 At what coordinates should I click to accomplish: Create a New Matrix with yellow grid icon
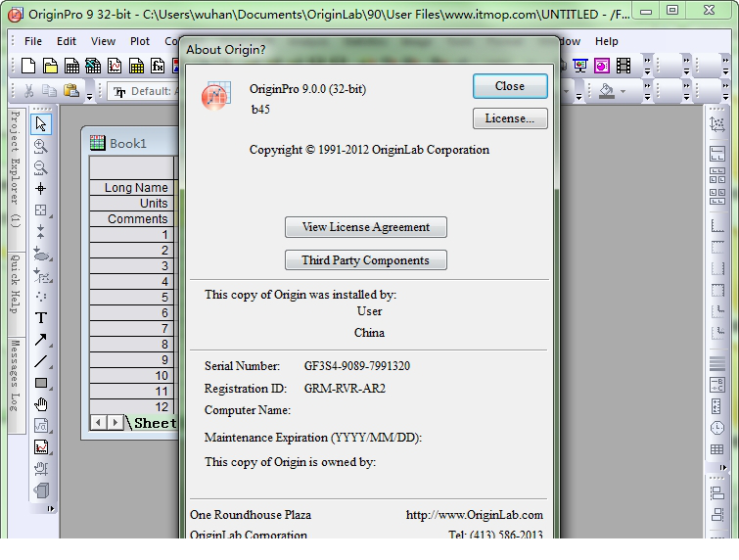(x=136, y=66)
